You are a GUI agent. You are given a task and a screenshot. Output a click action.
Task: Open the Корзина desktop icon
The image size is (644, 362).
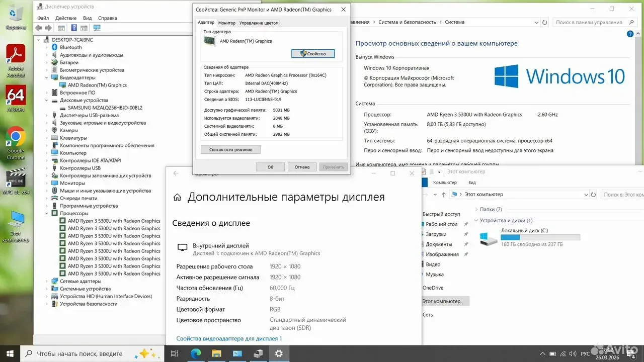16,17
